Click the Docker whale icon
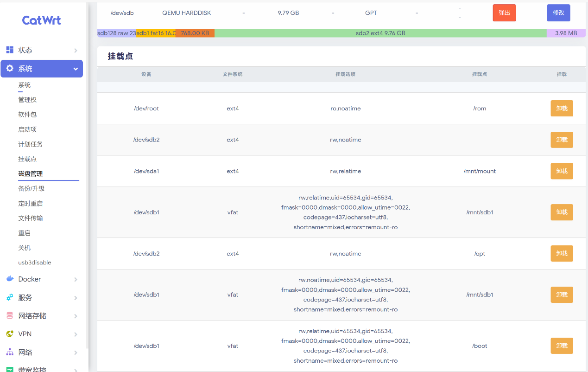 (x=10, y=279)
